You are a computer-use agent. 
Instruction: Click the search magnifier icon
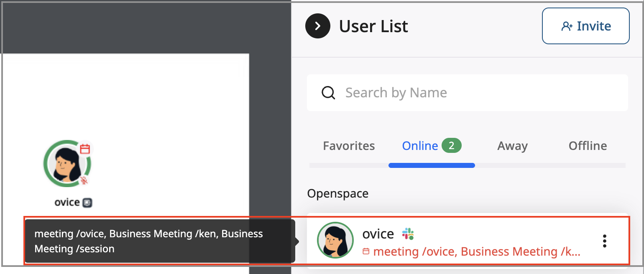(328, 93)
